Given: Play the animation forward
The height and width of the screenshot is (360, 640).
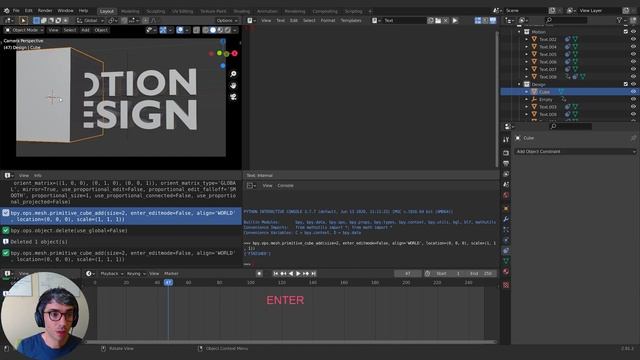Looking at the screenshot, I should point(298,273).
